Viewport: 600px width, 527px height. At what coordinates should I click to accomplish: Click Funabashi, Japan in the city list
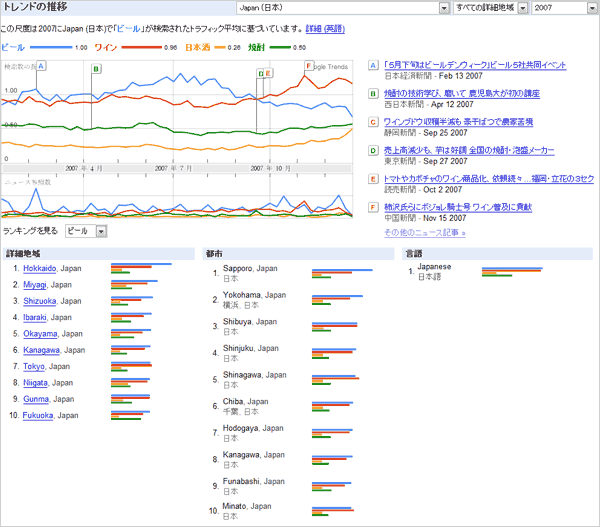click(x=254, y=481)
